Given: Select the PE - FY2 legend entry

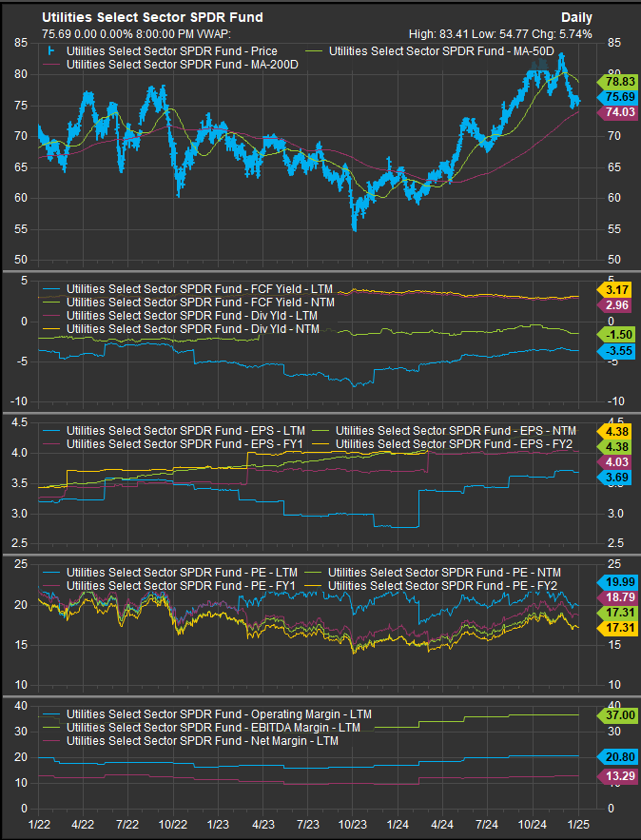Looking at the screenshot, I should pyautogui.click(x=433, y=587).
